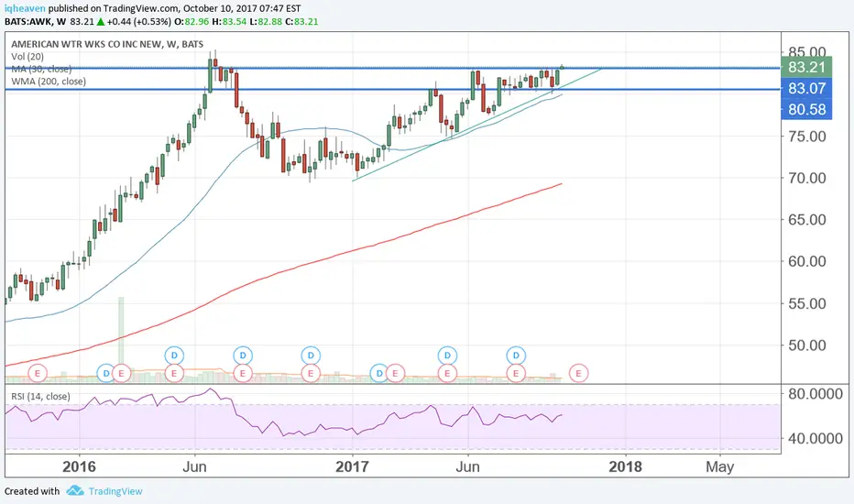The height and width of the screenshot is (504, 854).
Task: Click the WMA (200, close) indicator legend
Action: point(49,82)
